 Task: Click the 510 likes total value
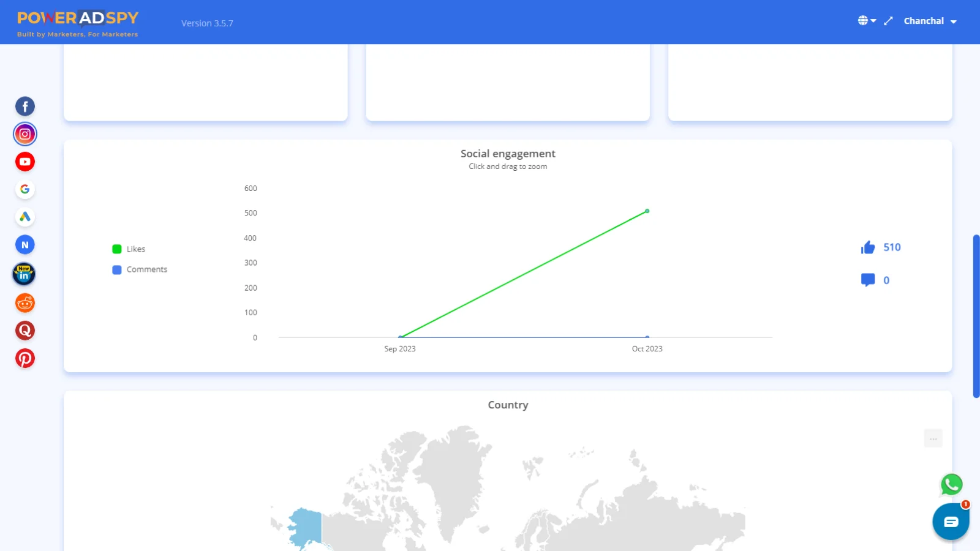click(x=892, y=247)
